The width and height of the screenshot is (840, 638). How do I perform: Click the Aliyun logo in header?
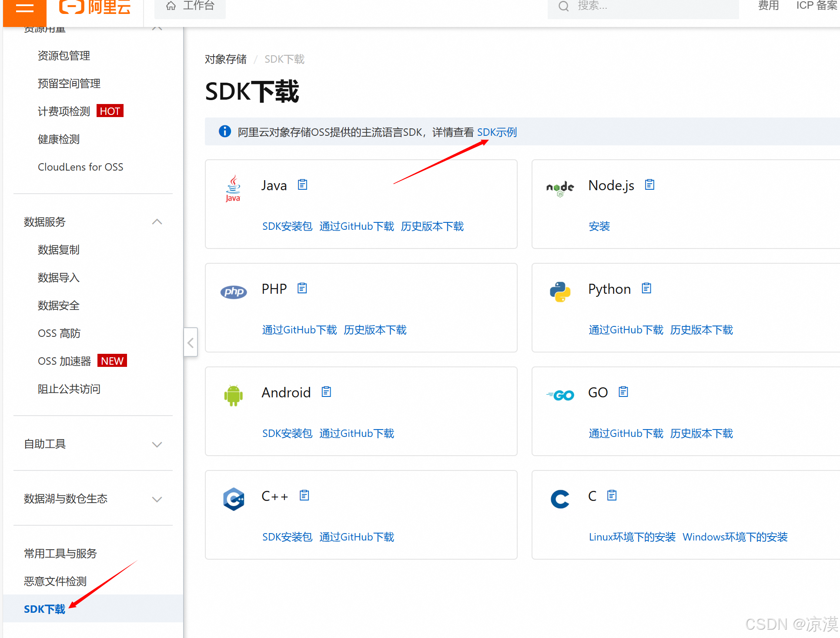(95, 7)
